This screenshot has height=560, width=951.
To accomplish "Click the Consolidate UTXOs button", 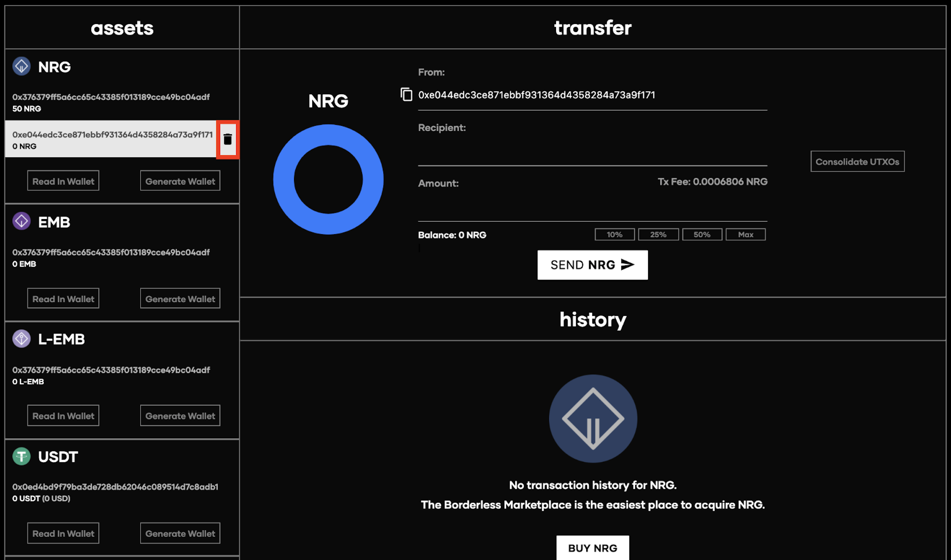I will pyautogui.click(x=857, y=162).
